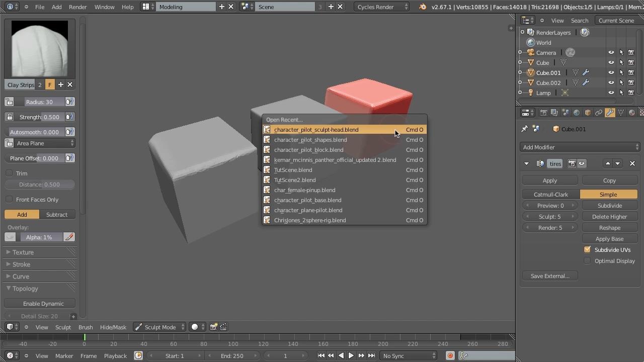
Task: Collapse the Topology panel
Action: click(x=40, y=289)
